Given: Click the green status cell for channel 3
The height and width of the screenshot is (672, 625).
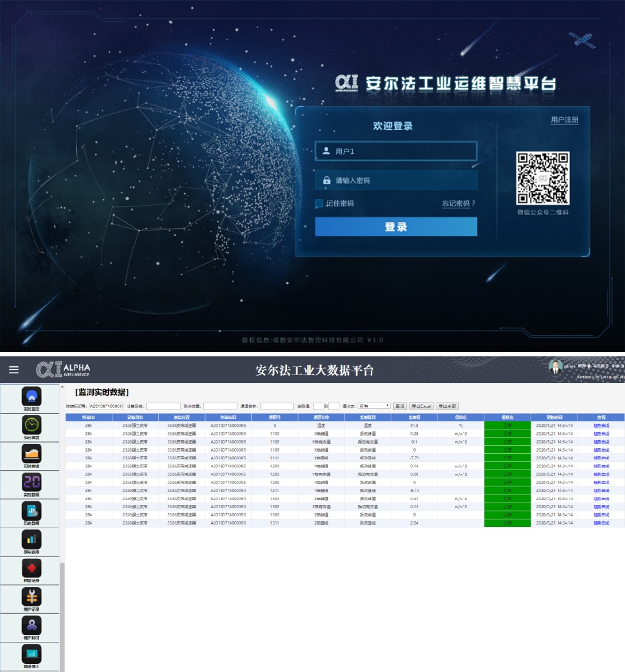Looking at the screenshot, I should point(507,426).
